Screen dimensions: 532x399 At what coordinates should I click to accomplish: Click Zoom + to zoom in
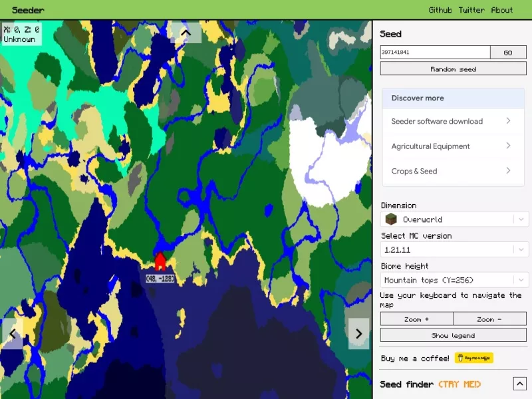pos(417,319)
